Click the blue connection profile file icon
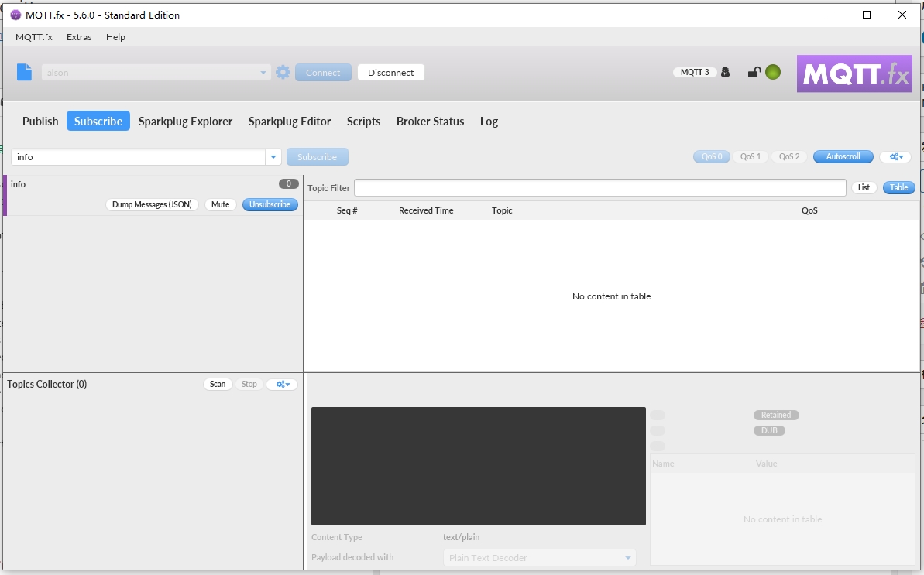Image resolution: width=924 pixels, height=575 pixels. tap(24, 73)
